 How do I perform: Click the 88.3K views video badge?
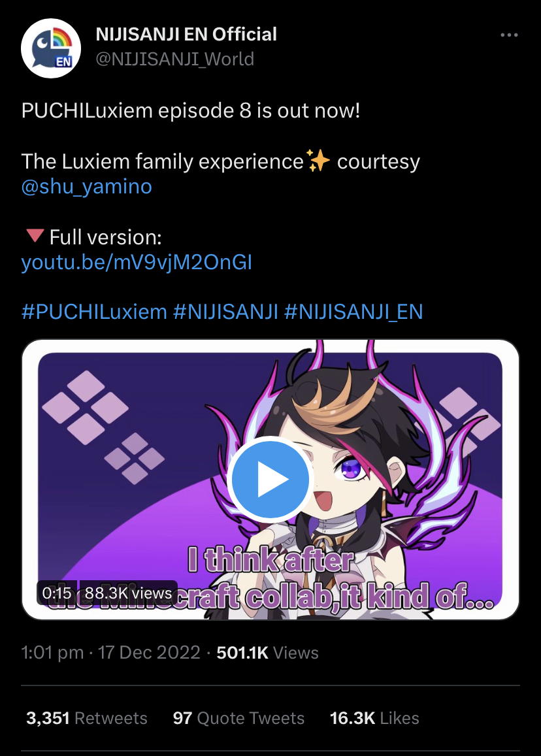[x=128, y=593]
